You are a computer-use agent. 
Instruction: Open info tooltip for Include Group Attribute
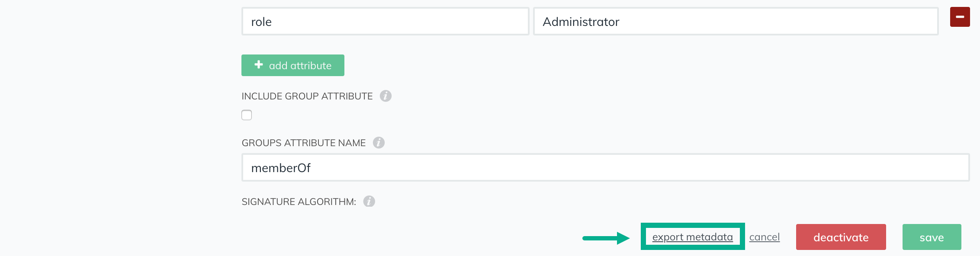[x=386, y=96]
